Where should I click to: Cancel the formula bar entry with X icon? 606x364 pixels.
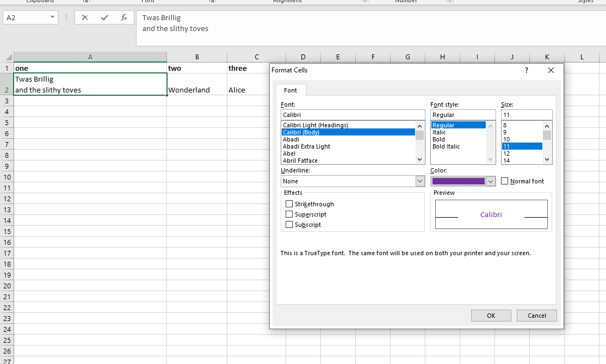click(85, 17)
